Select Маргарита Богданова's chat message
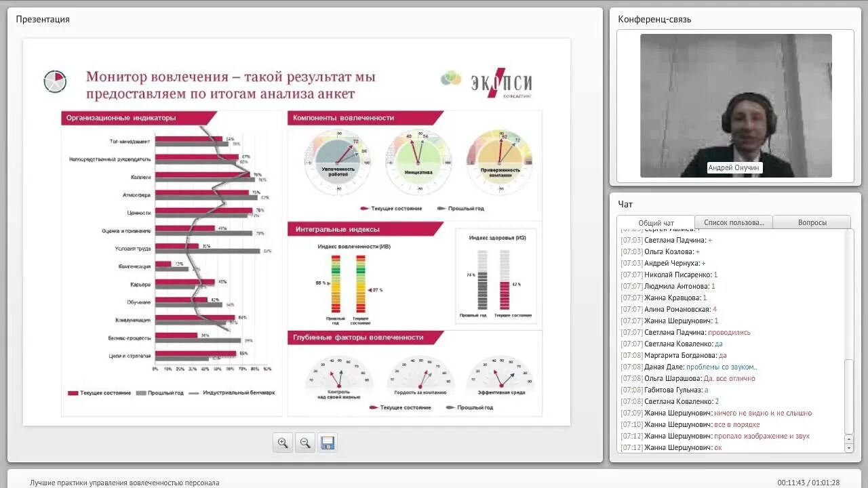Screen dimensions: 868x488 (673, 355)
